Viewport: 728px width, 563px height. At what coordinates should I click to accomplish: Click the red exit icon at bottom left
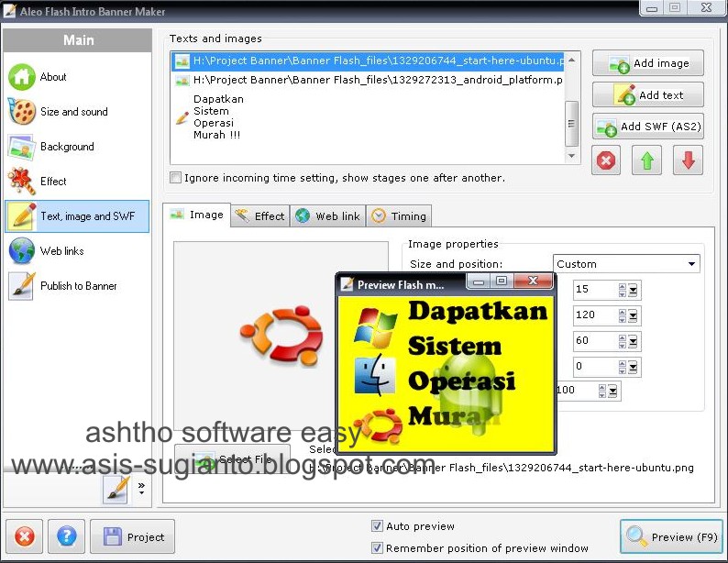24,536
